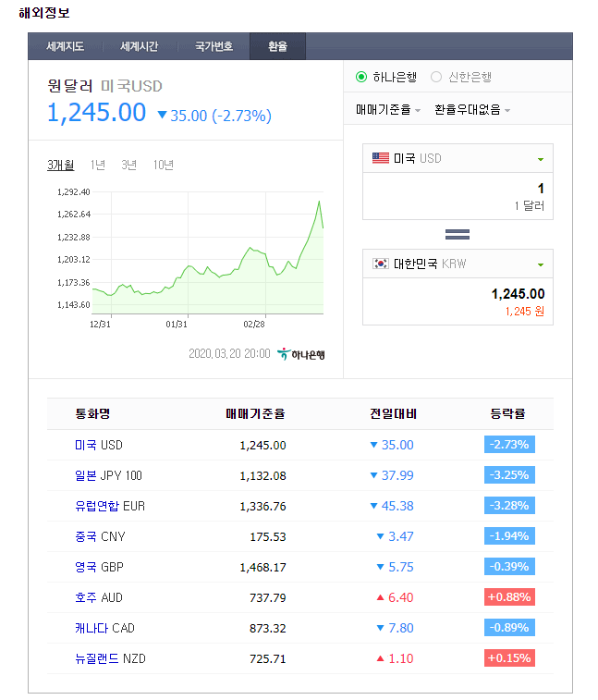This screenshot has width=598, height=700.
Task: Click the 873.32 rate value
Action: pyautogui.click(x=268, y=629)
